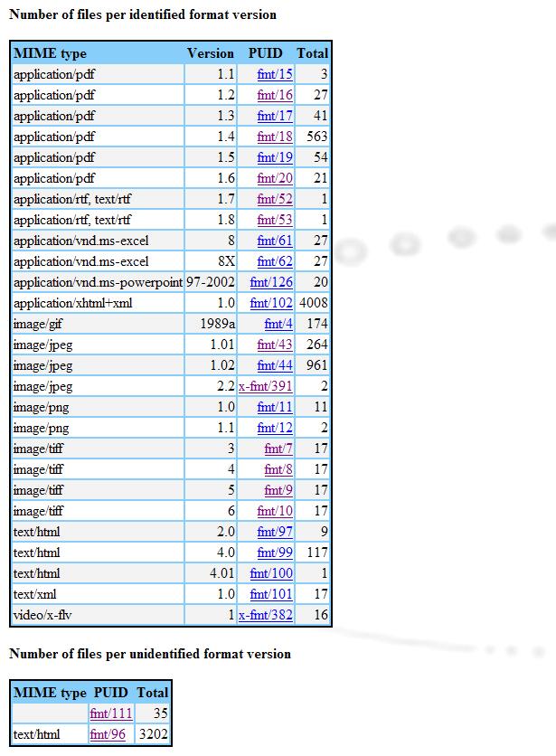Follow the fmt/101 xml link
Screen dimensions: 556x756
tap(271, 594)
